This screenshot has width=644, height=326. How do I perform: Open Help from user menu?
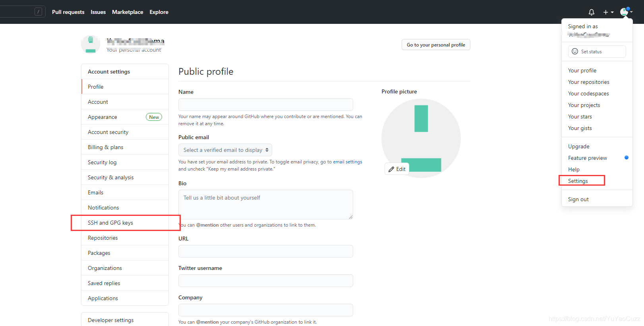597,169
